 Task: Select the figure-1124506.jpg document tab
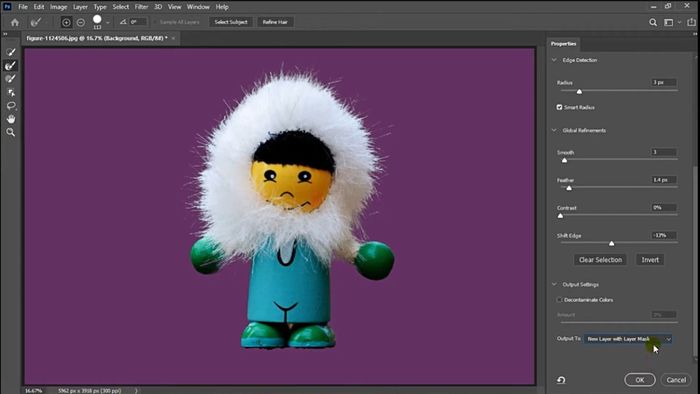[97, 38]
